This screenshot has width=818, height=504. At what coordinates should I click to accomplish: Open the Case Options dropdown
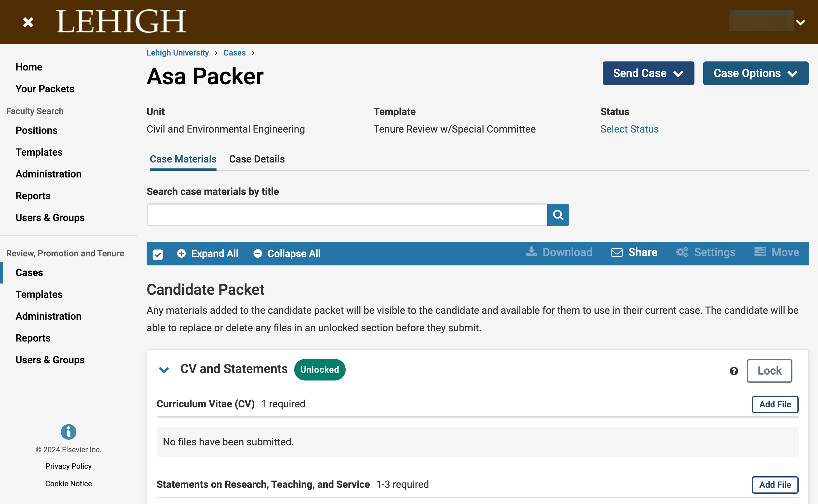[756, 73]
